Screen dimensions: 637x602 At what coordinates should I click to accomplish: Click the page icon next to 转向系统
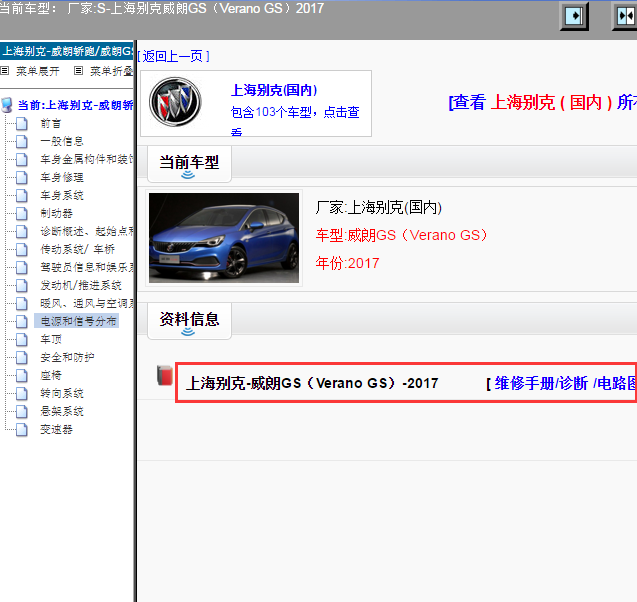pyautogui.click(x=22, y=393)
